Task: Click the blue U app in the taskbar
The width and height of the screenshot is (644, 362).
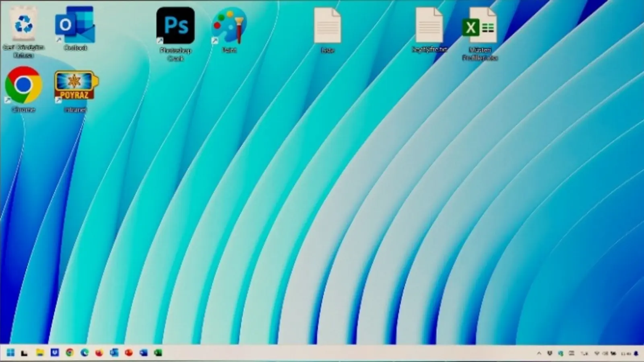Action: [x=55, y=353]
